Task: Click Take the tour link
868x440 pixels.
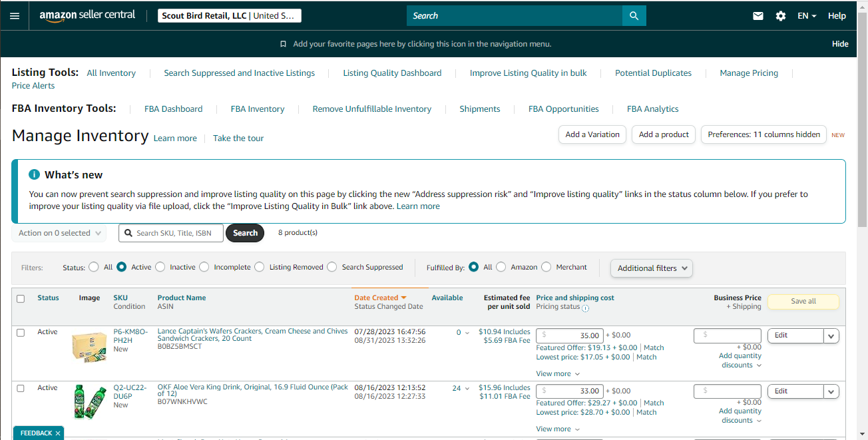Action: pos(238,138)
